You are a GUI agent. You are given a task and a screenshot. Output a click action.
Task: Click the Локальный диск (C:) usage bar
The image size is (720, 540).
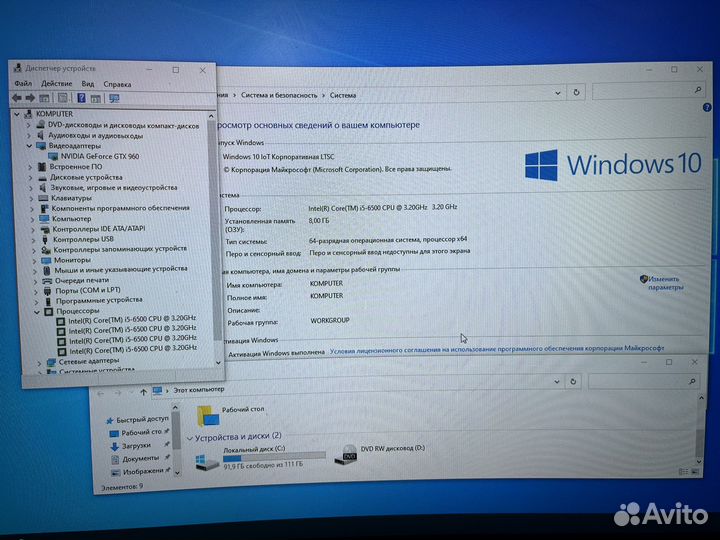(274, 457)
